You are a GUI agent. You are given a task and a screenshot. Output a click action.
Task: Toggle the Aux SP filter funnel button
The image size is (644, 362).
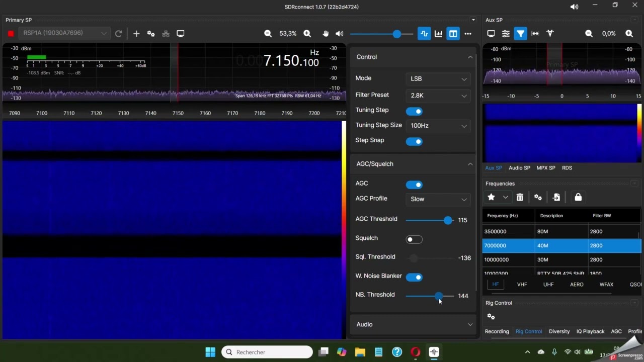520,34
